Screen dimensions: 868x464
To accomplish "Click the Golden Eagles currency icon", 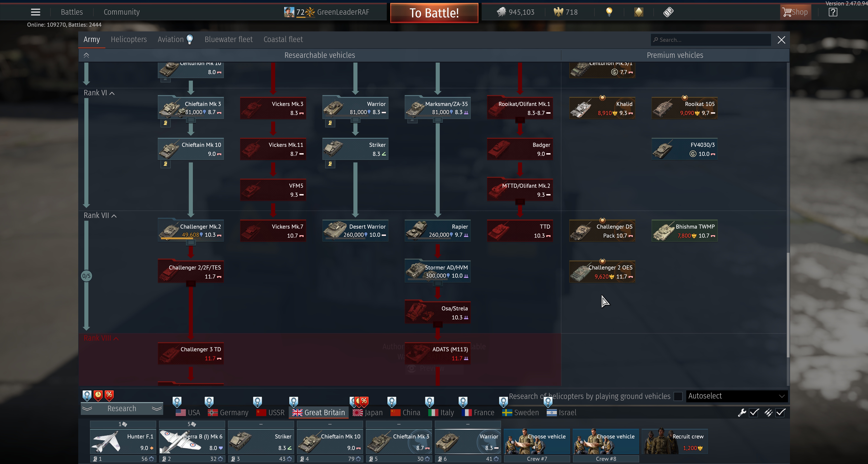I will tap(558, 12).
